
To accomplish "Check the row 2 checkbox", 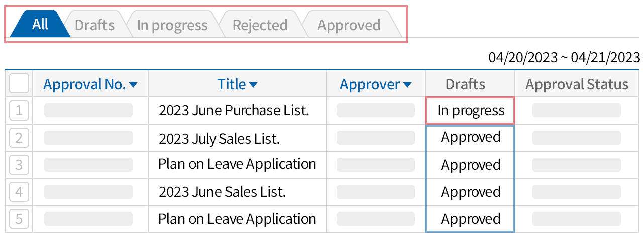I will [19, 138].
